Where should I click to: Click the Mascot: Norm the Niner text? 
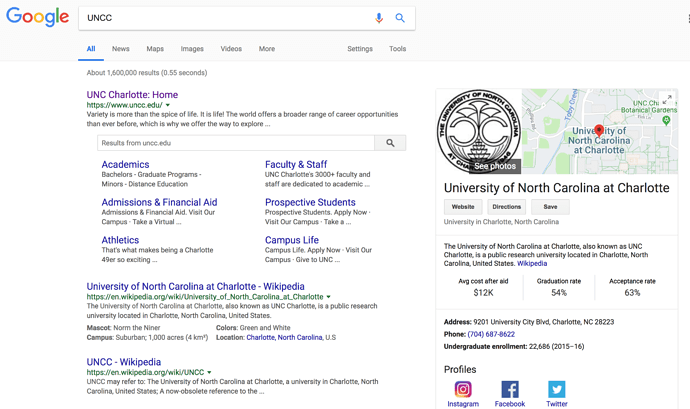[123, 328]
